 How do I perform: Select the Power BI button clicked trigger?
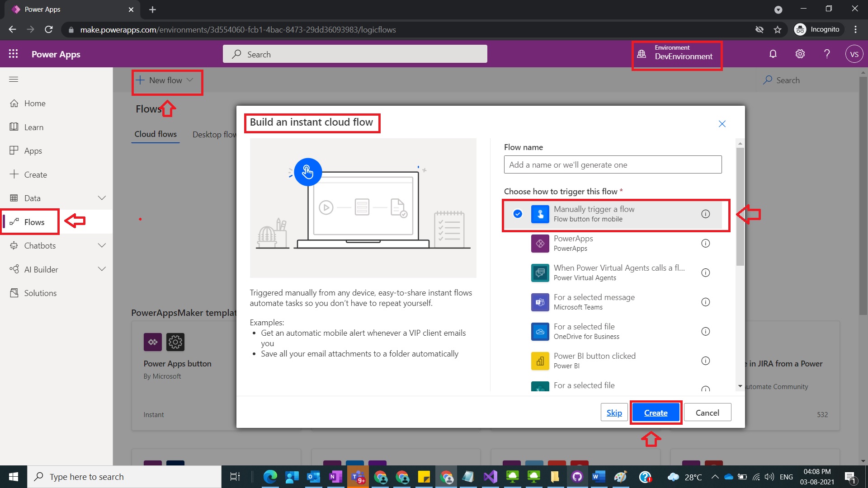(594, 360)
